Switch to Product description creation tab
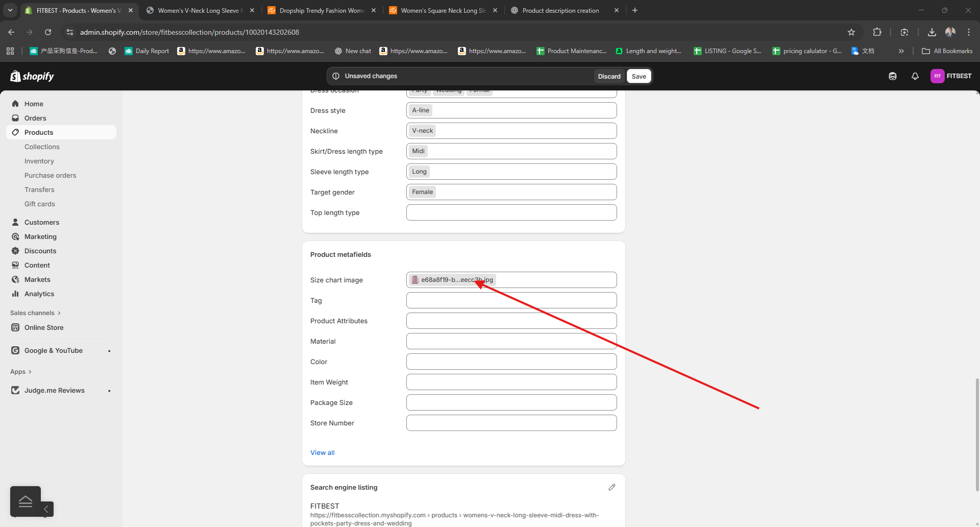The width and height of the screenshot is (980, 527). tap(560, 10)
